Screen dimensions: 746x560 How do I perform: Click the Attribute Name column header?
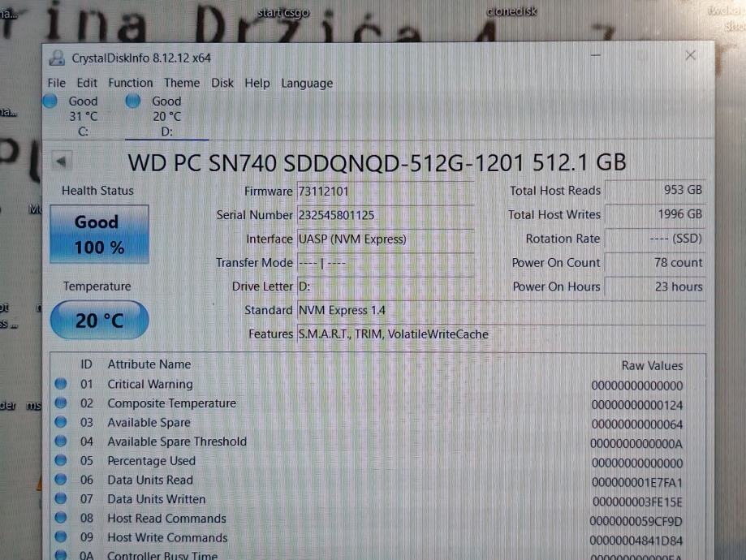tap(149, 364)
